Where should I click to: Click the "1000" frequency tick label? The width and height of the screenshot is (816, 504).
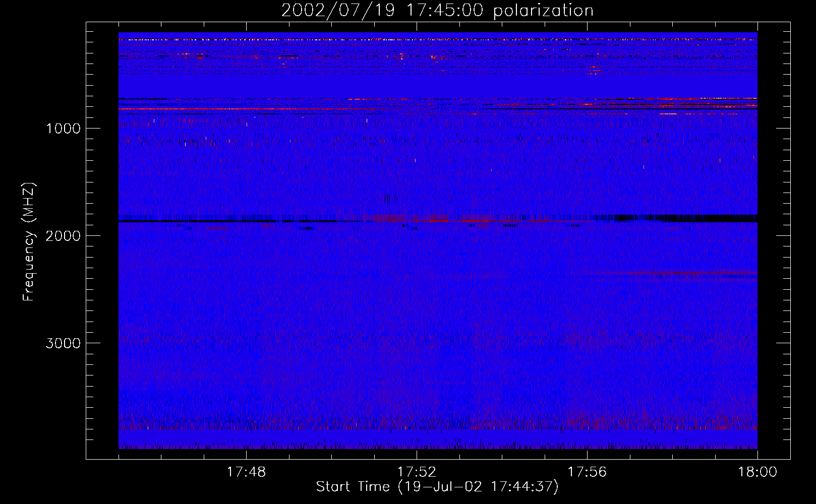(x=63, y=129)
